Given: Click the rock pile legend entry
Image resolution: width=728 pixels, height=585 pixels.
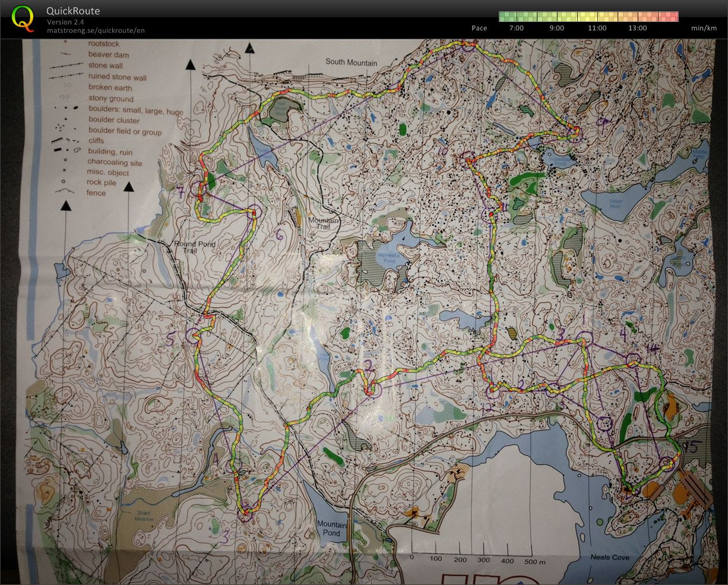Looking at the screenshot, I should [x=102, y=183].
